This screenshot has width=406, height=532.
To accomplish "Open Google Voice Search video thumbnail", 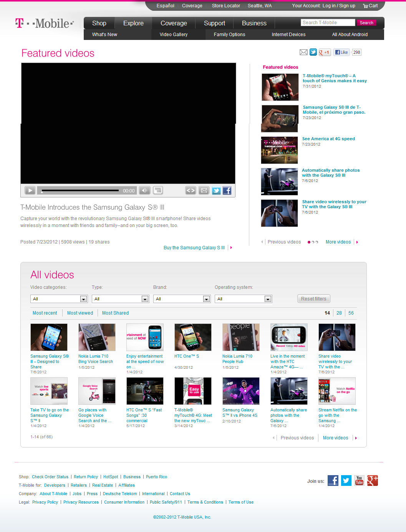I will tap(97, 391).
